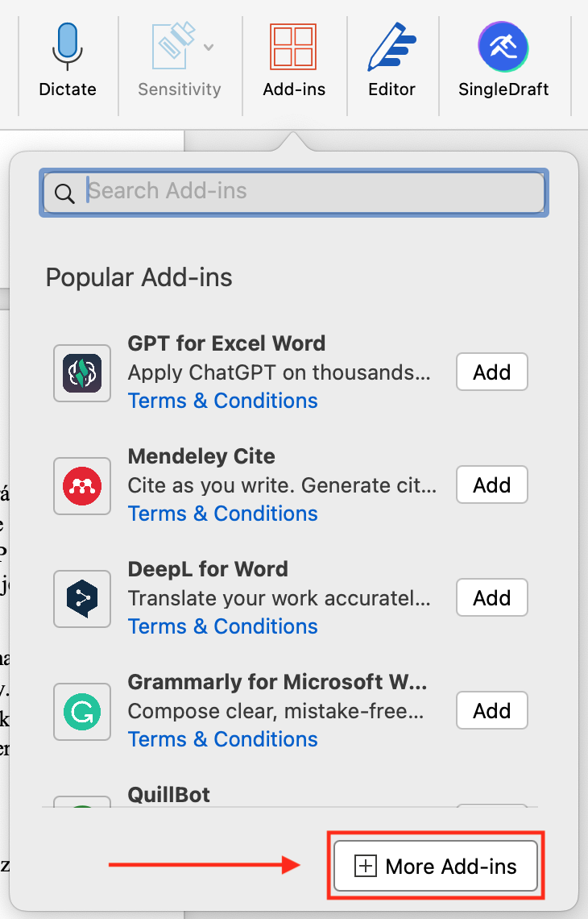Open Terms & Conditions for Grammarly

(222, 738)
